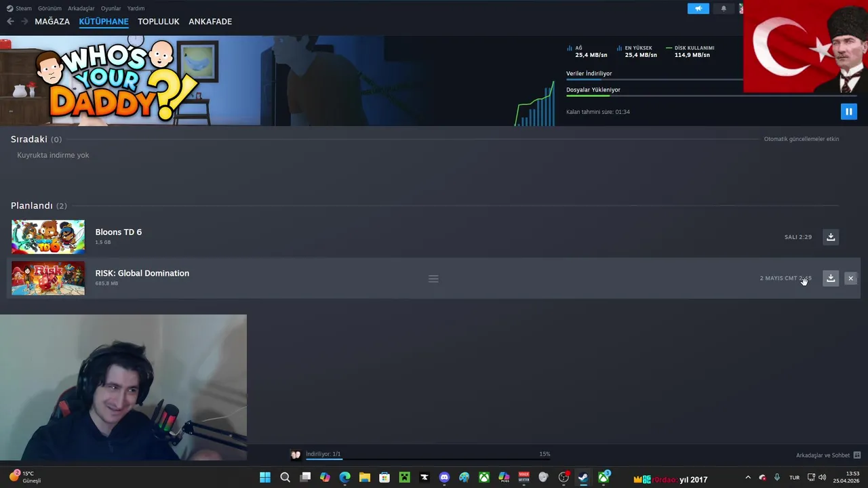Viewport: 868px width, 488px height.
Task: Start the Bloons TD 6 download now
Action: [x=831, y=237]
